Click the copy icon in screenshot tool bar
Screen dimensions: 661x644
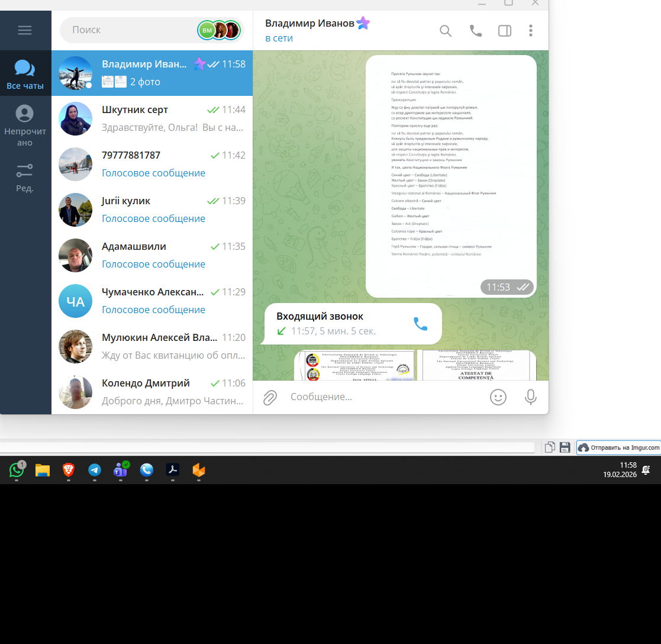tap(550, 447)
